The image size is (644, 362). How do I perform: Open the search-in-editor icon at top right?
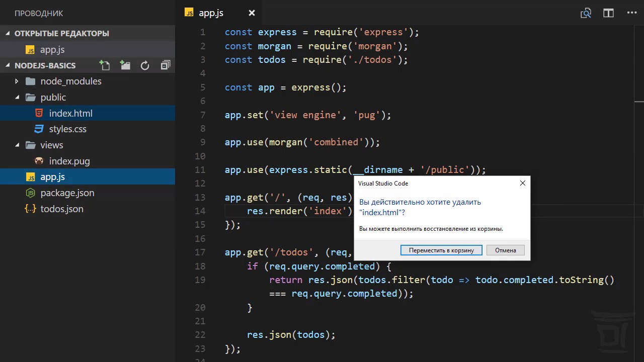586,13
